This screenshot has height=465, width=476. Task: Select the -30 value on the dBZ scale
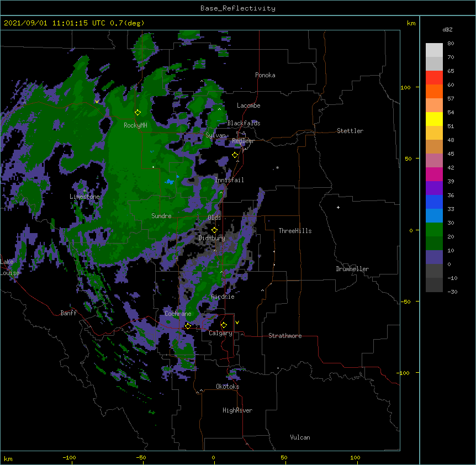coord(452,292)
